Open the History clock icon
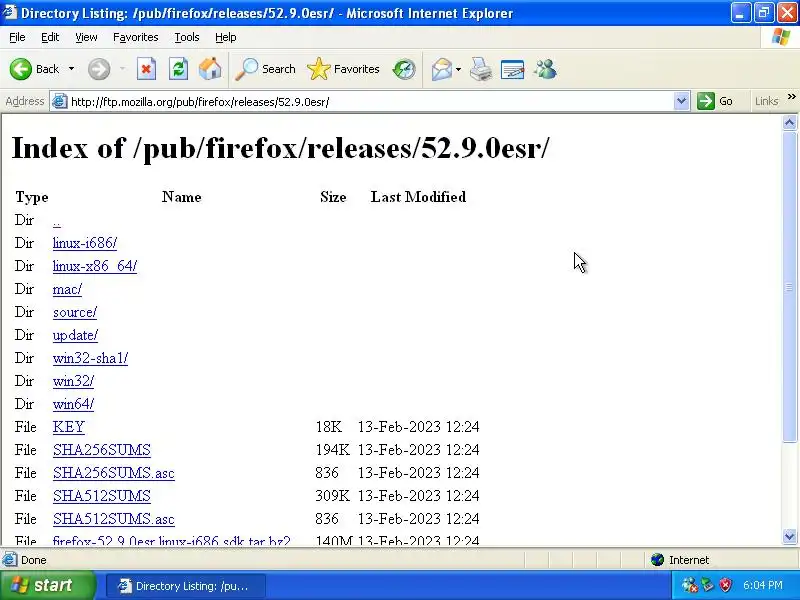 [404, 69]
